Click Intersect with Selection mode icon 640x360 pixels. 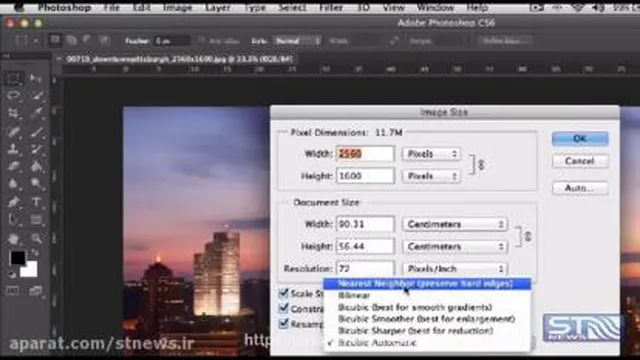[x=104, y=40]
